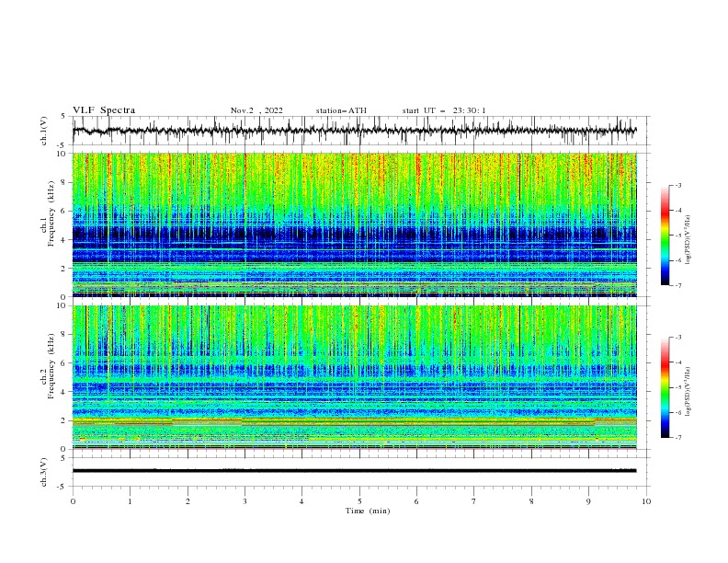Click the ch.2 colorbar "log(PSD)(V²/Hz)" label
728x563 pixels.
(688, 392)
